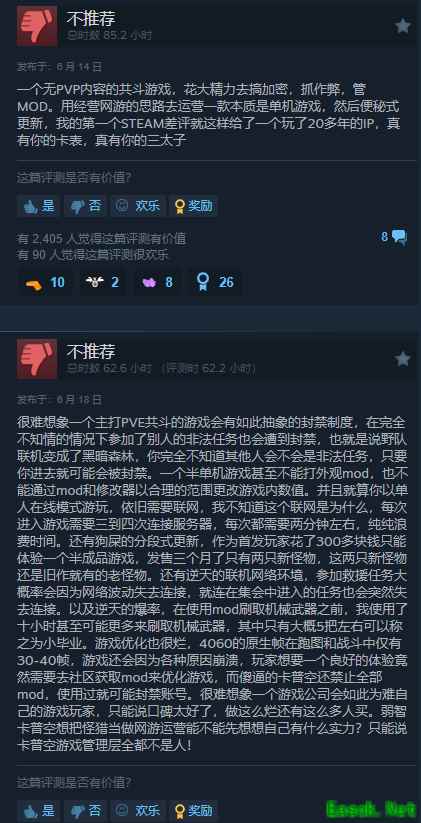421x823 pixels.
Task: Click the second review's star icon
Action: (402, 359)
